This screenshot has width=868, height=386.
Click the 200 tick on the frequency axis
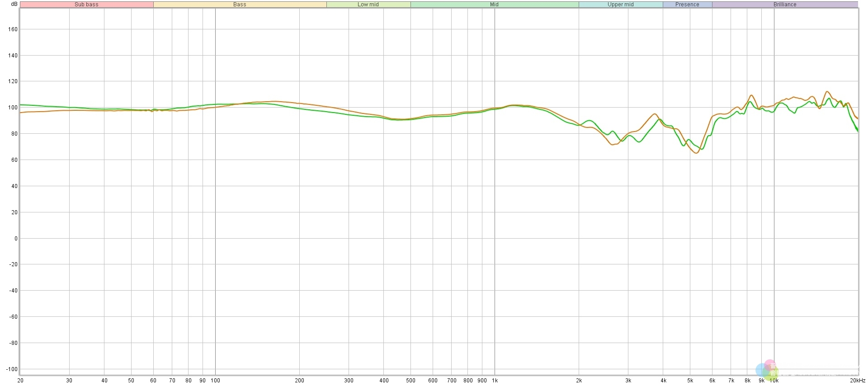click(299, 381)
